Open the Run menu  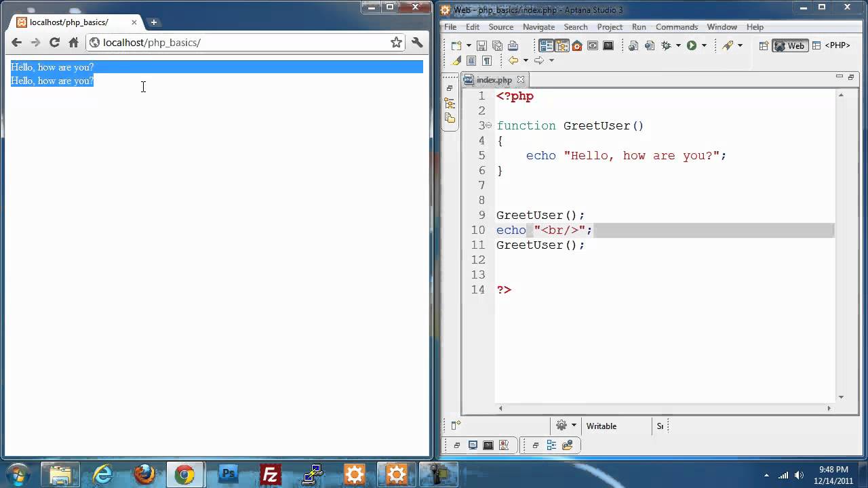coord(639,27)
